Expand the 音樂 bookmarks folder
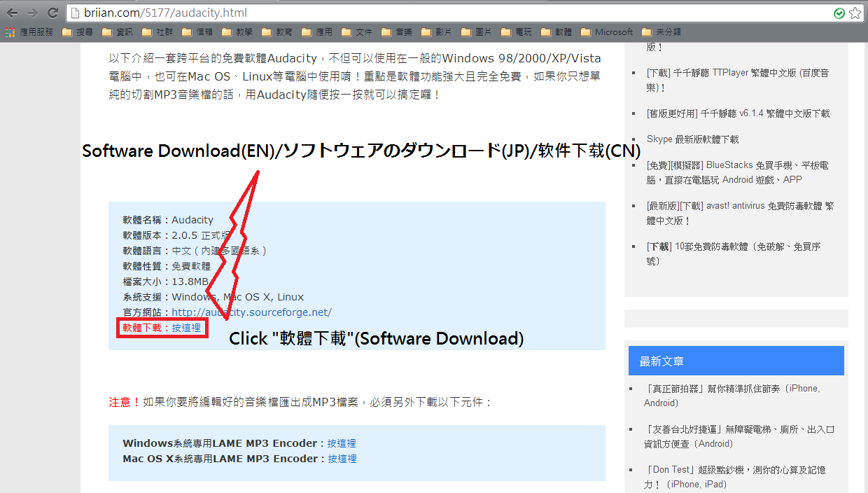This screenshot has width=868, height=493. pyautogui.click(x=396, y=32)
